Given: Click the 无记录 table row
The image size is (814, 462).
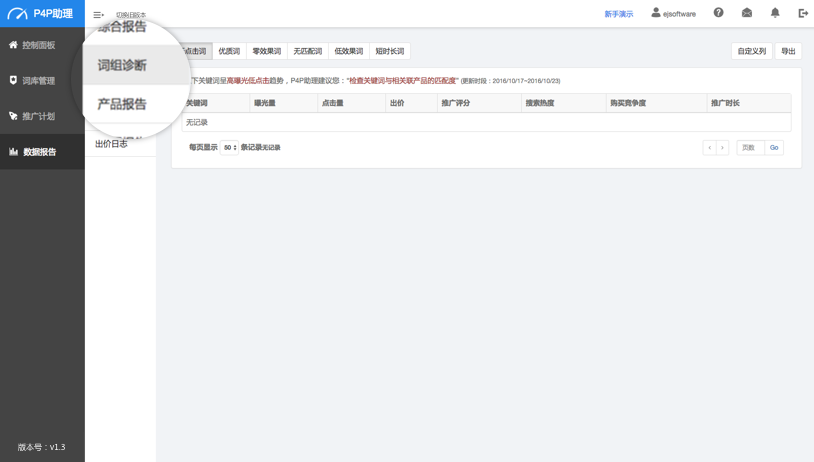Looking at the screenshot, I should (486, 122).
